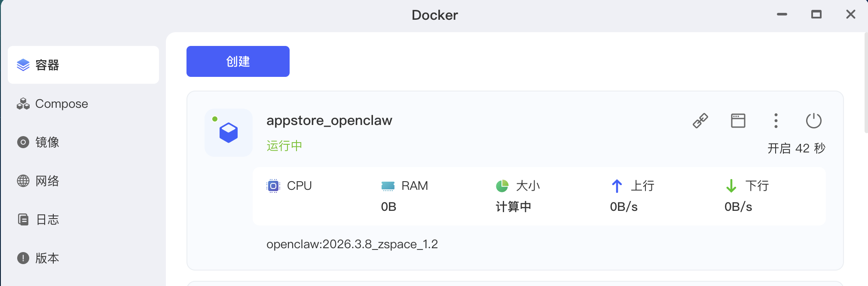This screenshot has height=286, width=868.
Task: Select the 容器 sidebar tab
Action: point(83,65)
